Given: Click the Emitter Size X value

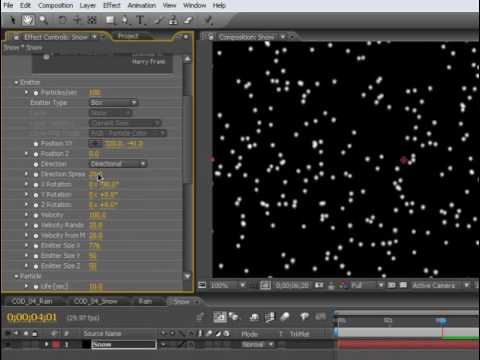Looking at the screenshot, I should [x=95, y=246].
